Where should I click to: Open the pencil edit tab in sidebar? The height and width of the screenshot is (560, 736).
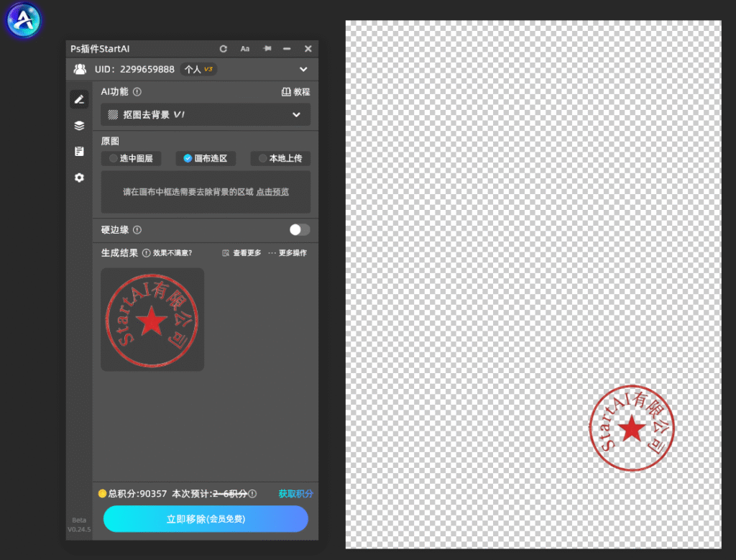pyautogui.click(x=79, y=99)
